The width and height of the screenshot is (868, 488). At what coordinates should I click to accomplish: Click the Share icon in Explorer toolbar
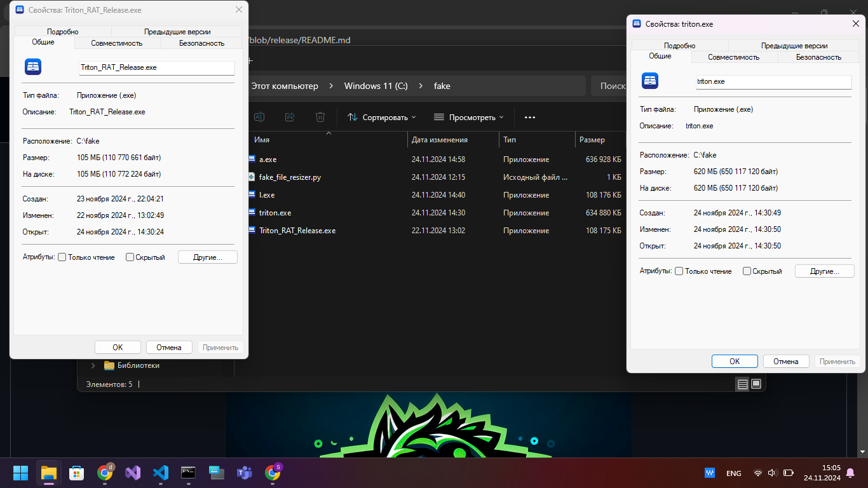coord(290,117)
